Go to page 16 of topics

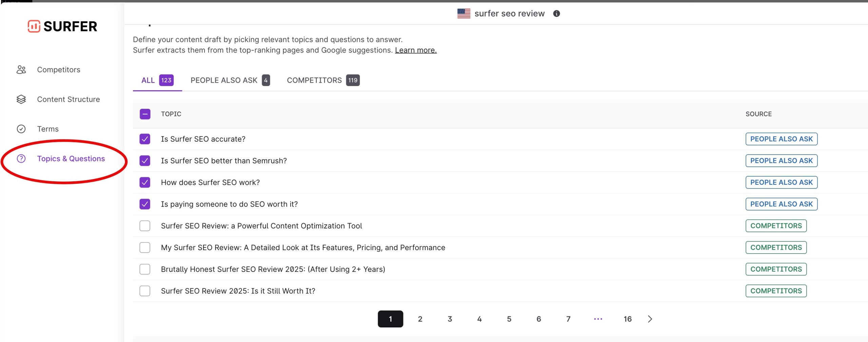(x=628, y=319)
